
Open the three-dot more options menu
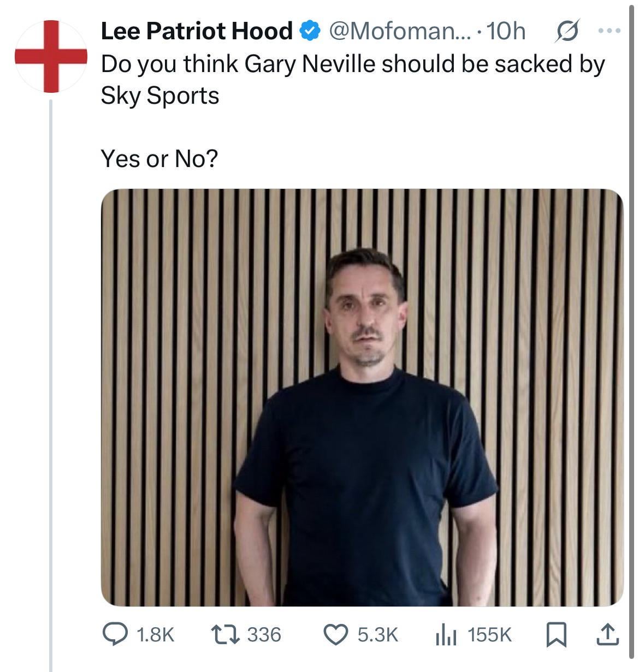pos(610,31)
